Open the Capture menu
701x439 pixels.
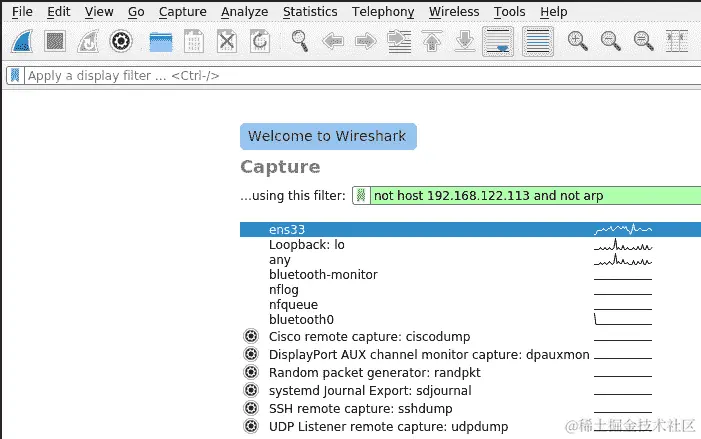(x=182, y=12)
